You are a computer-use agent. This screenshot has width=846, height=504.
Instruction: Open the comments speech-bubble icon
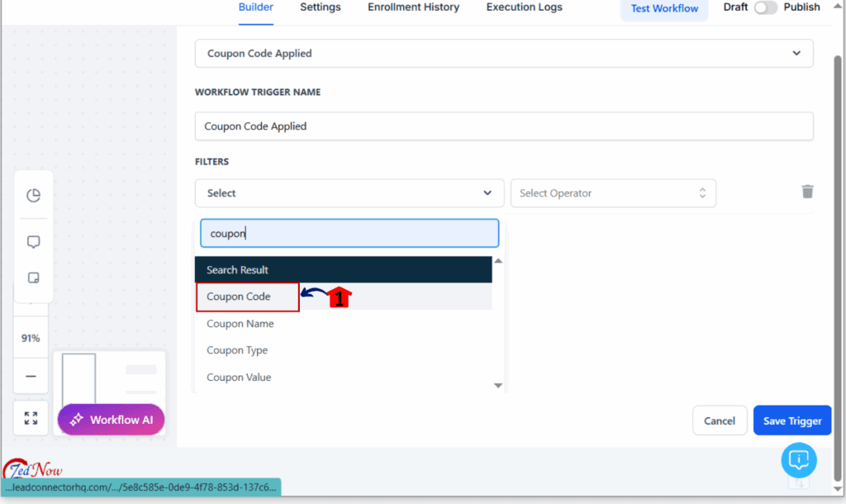coord(33,242)
